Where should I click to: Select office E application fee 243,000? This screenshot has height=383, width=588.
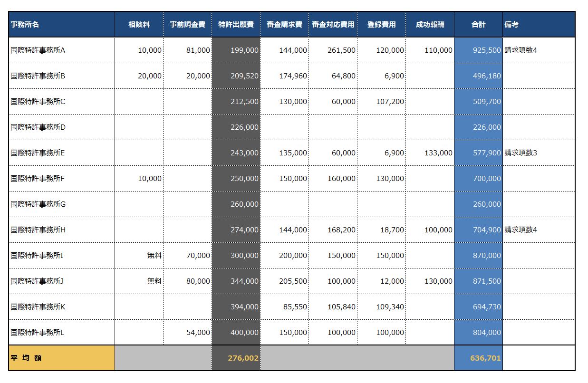(x=236, y=153)
